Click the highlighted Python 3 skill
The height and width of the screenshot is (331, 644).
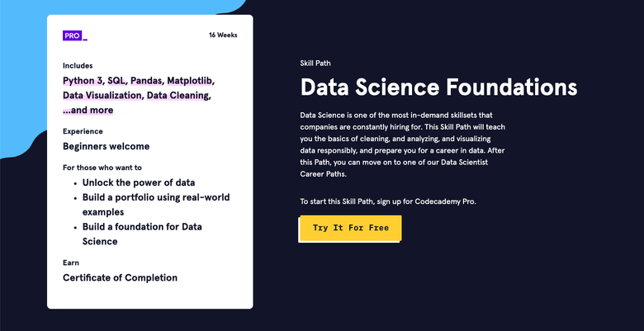coord(83,81)
